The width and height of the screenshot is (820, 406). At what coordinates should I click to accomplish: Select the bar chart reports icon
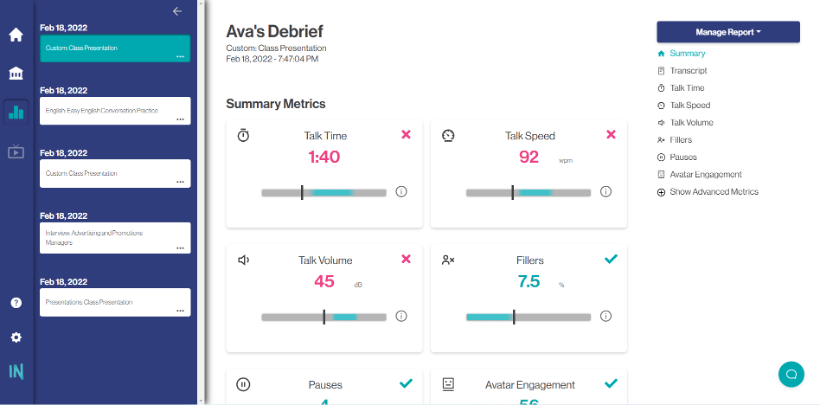pos(16,112)
